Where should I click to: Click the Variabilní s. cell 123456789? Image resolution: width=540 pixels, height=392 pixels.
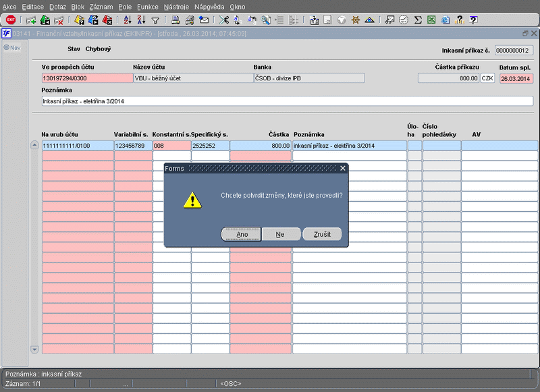tap(133, 146)
